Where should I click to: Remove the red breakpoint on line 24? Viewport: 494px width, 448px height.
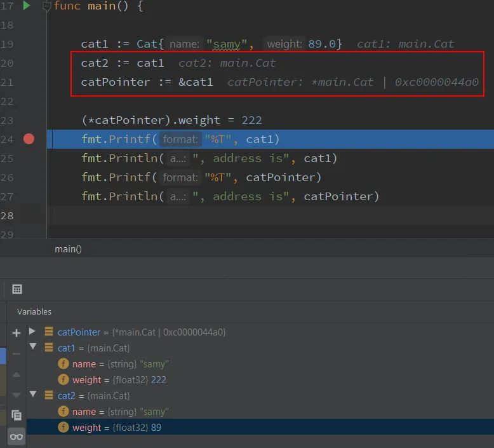point(29,139)
